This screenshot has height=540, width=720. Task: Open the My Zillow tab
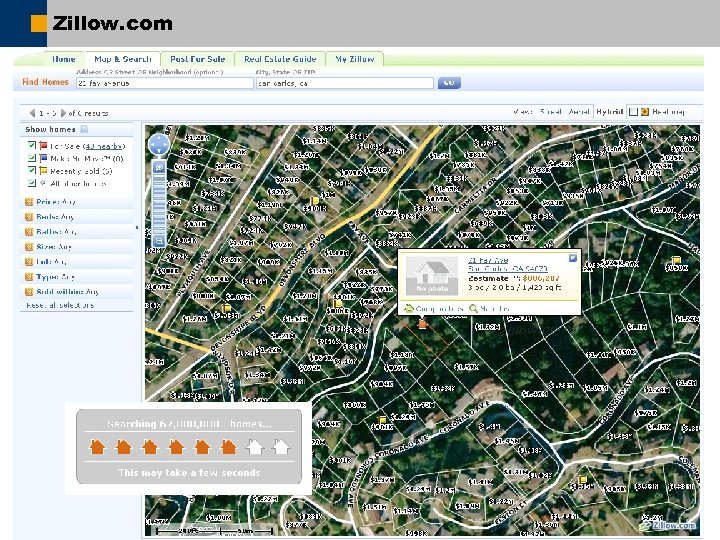tap(355, 59)
